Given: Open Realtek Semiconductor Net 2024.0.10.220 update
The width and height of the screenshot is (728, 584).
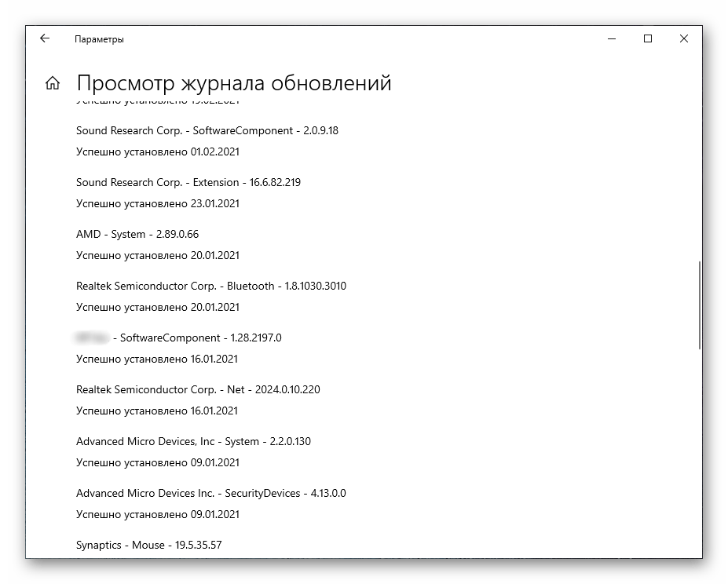Looking at the screenshot, I should [198, 389].
